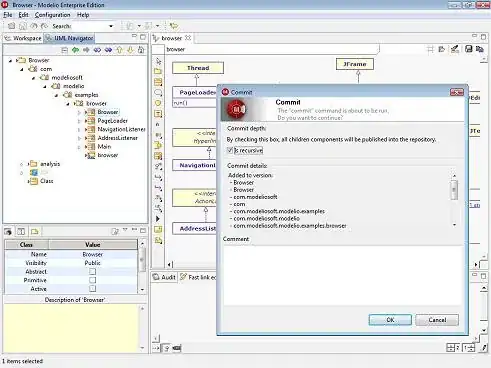This screenshot has width=491, height=368.
Task: Click the first tab icon in properties panel
Action: coord(8,231)
